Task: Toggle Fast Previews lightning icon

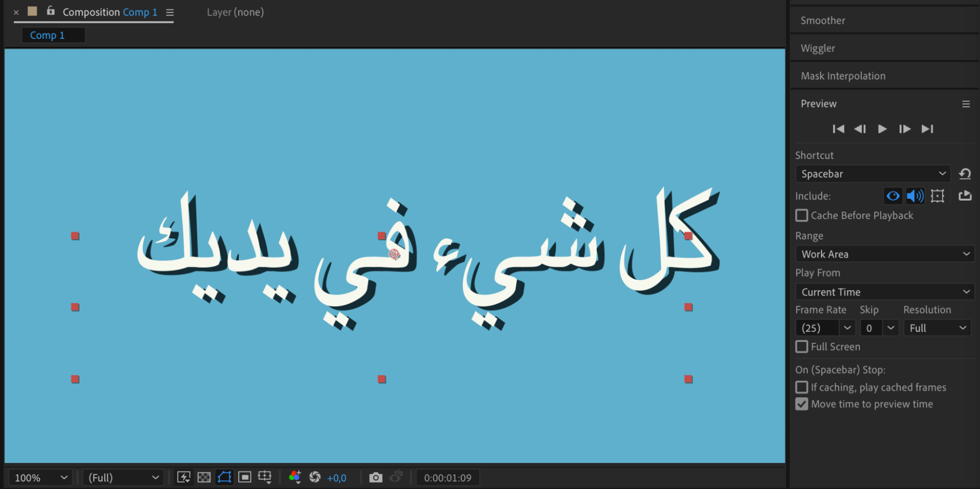Action: (184, 477)
